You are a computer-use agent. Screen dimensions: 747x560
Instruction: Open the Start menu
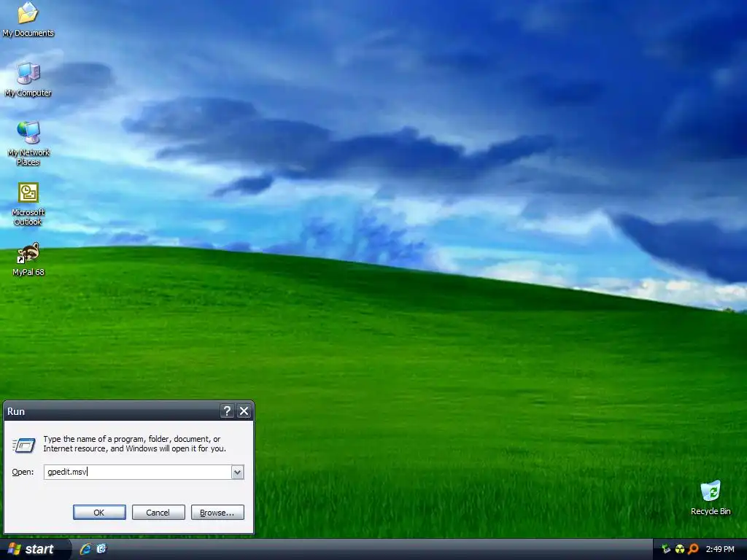34,549
